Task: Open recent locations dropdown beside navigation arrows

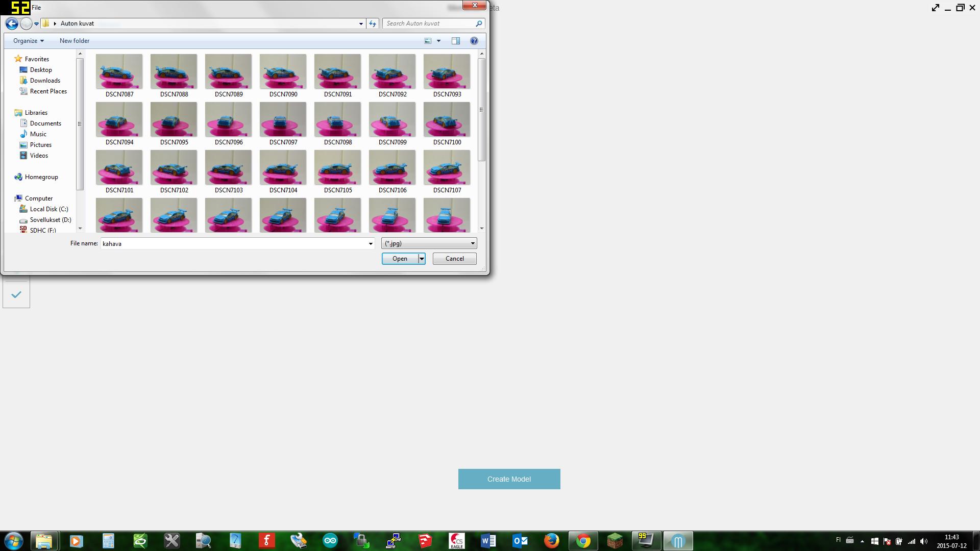Action: (x=36, y=23)
